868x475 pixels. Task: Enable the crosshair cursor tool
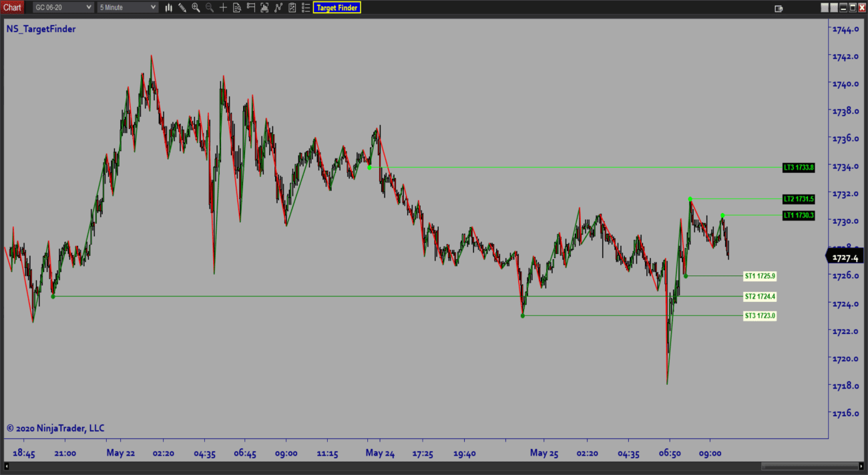tap(223, 7)
